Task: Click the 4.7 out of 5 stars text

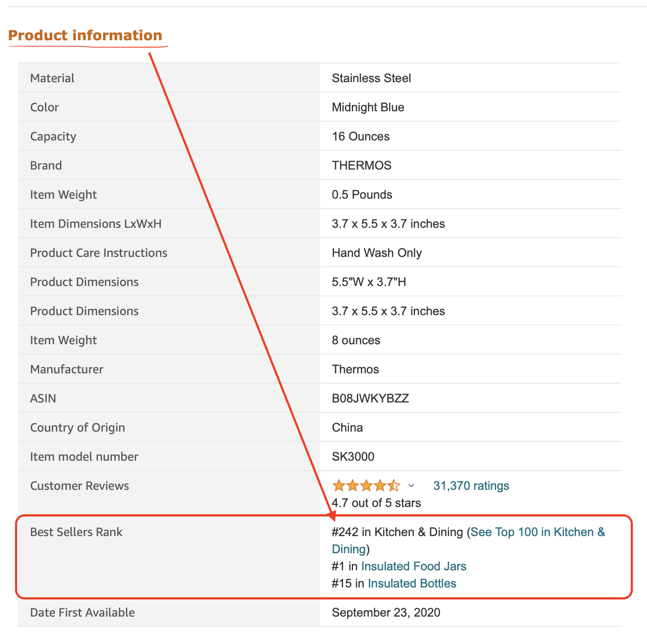Action: click(376, 503)
